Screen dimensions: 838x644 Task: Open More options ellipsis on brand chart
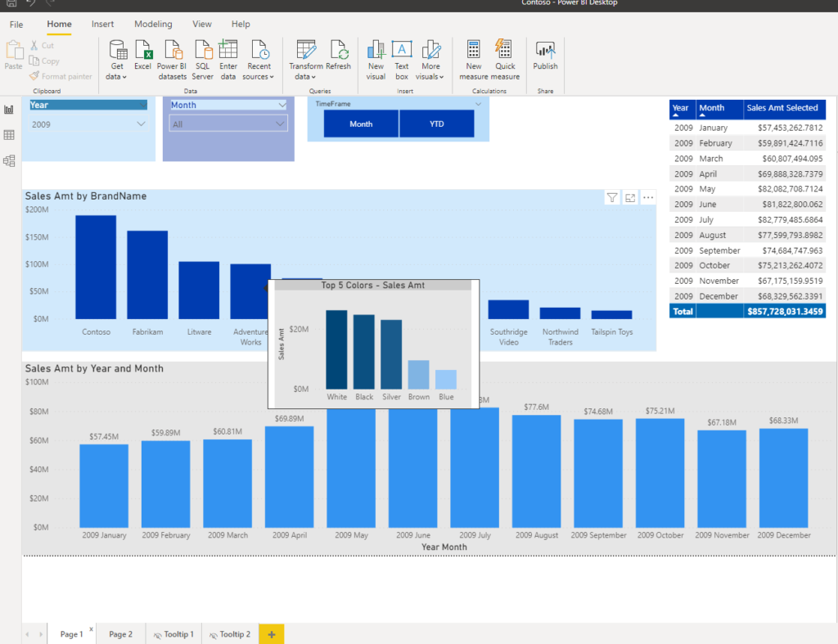coord(648,198)
